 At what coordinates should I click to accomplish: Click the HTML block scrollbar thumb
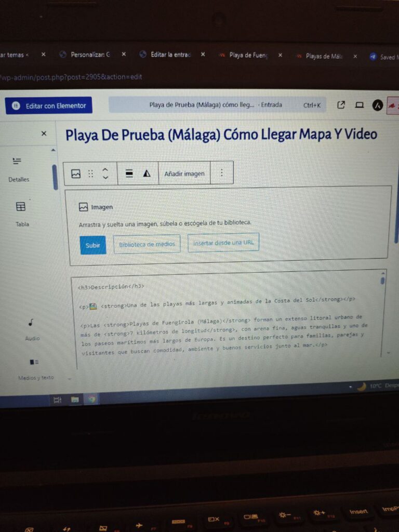point(383,281)
